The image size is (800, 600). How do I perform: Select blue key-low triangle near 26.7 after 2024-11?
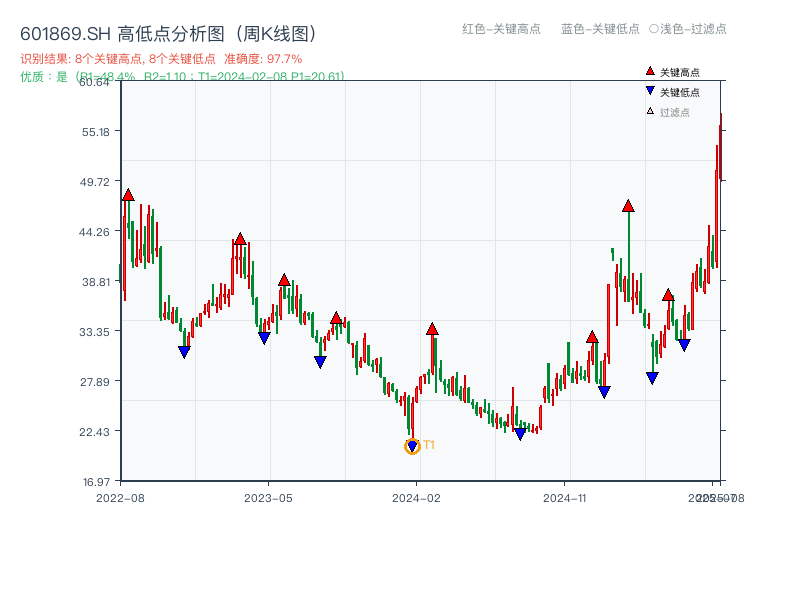pos(604,392)
